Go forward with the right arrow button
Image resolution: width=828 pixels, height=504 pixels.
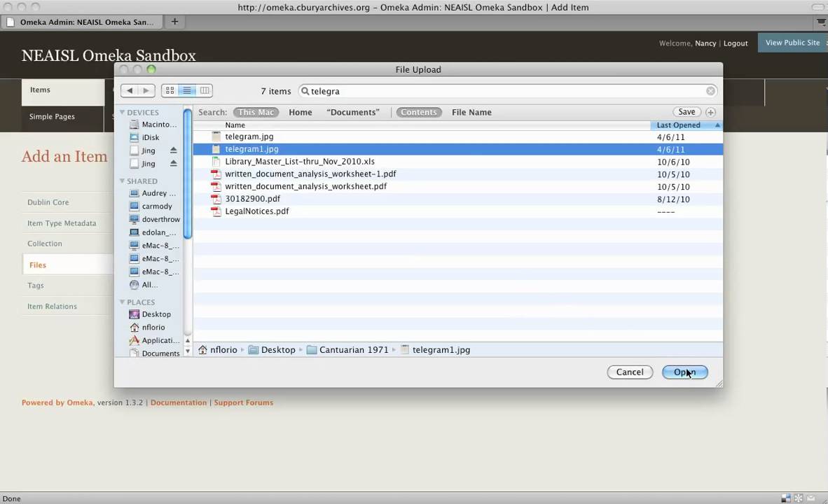point(146,91)
